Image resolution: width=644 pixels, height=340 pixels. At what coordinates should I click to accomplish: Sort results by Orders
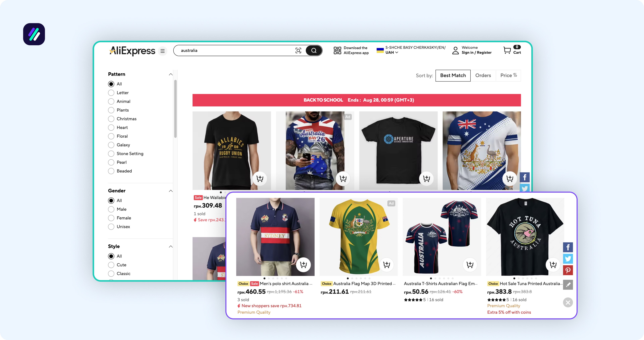coord(483,75)
